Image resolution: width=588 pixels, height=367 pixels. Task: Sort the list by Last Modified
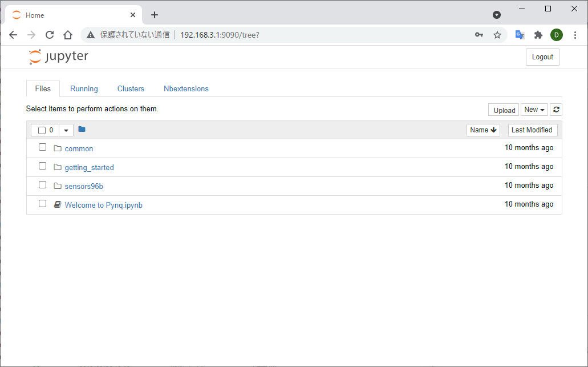(533, 130)
